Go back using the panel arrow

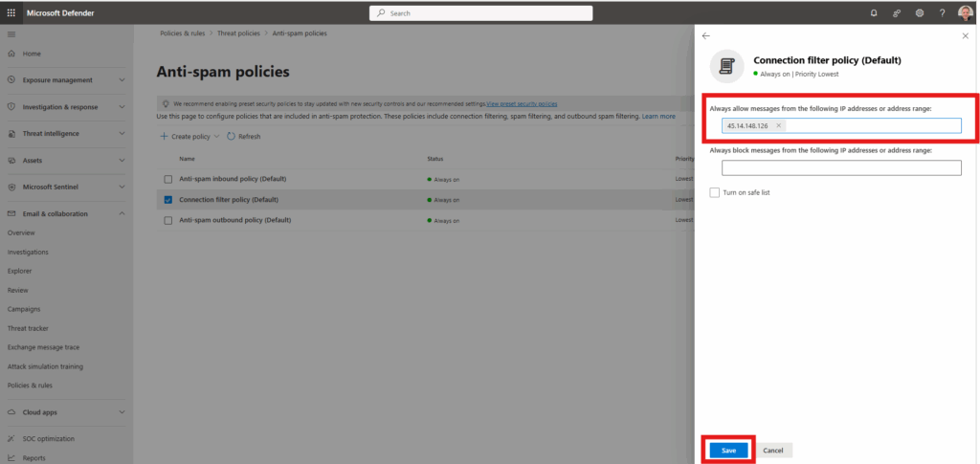(x=706, y=36)
